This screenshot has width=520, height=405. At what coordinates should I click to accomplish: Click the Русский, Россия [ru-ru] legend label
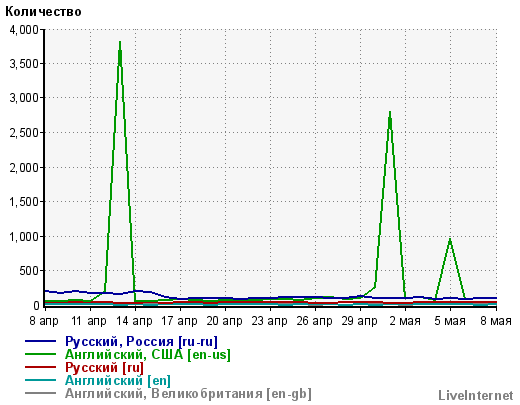click(x=141, y=342)
